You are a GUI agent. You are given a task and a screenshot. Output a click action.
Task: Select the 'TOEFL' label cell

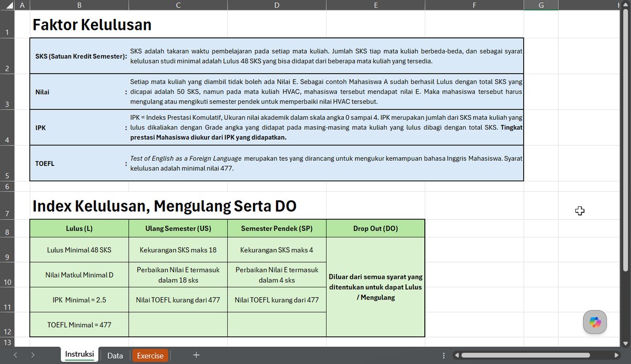[79, 163]
